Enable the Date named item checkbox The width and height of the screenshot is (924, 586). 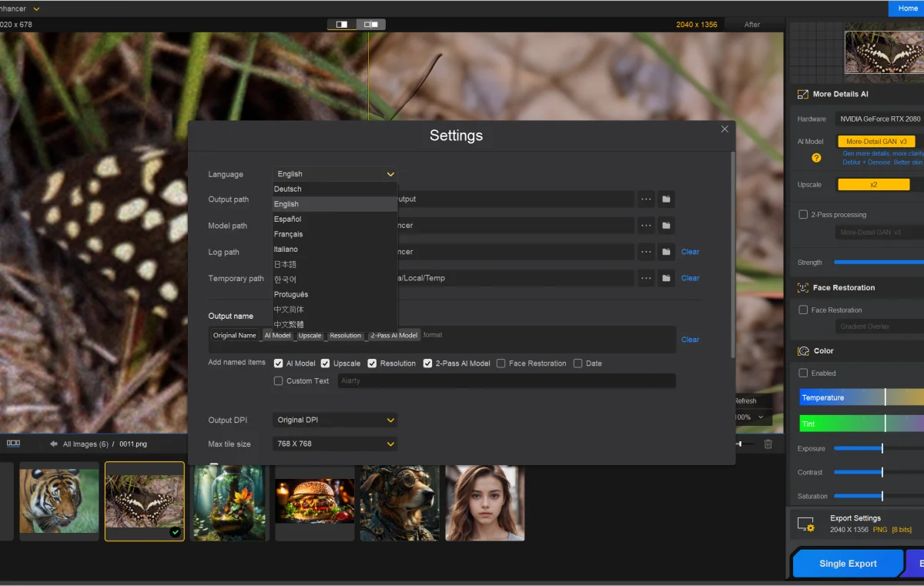coord(577,363)
